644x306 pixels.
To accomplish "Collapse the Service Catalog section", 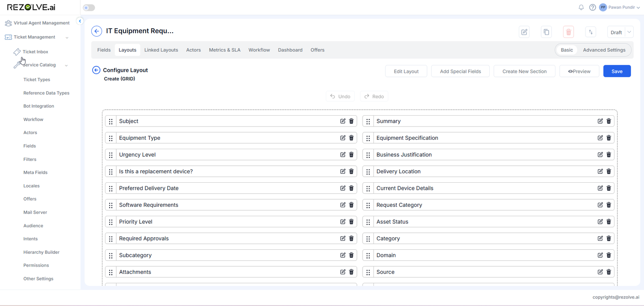I will [66, 65].
